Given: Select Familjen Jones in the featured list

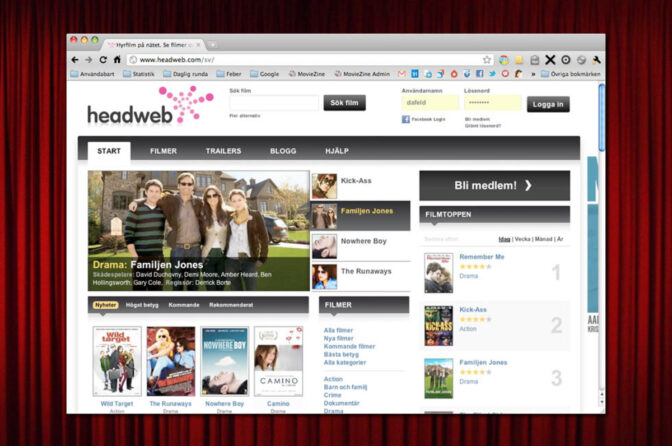Looking at the screenshot, I should (x=360, y=216).
